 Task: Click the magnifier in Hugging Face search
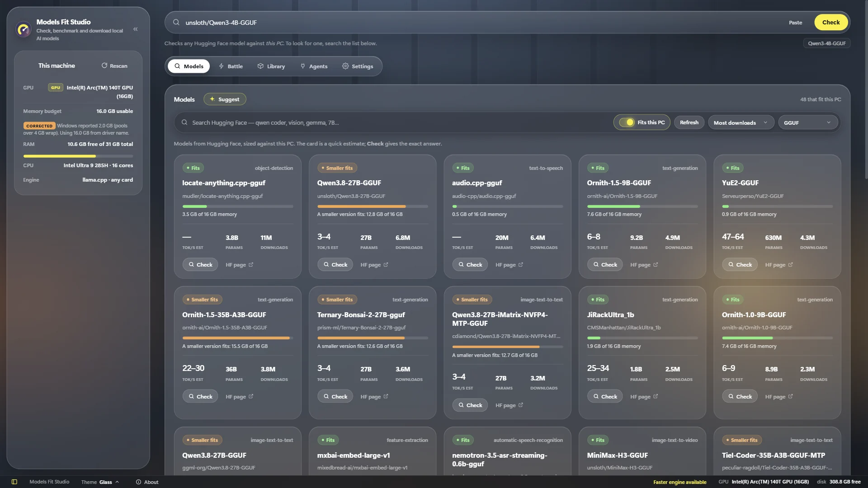tap(184, 122)
